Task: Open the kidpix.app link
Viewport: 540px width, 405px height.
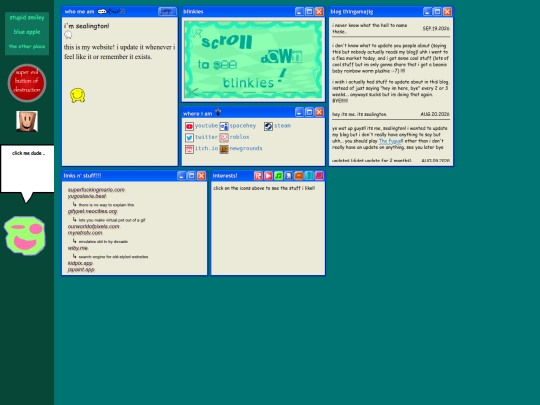Action: [x=80, y=263]
